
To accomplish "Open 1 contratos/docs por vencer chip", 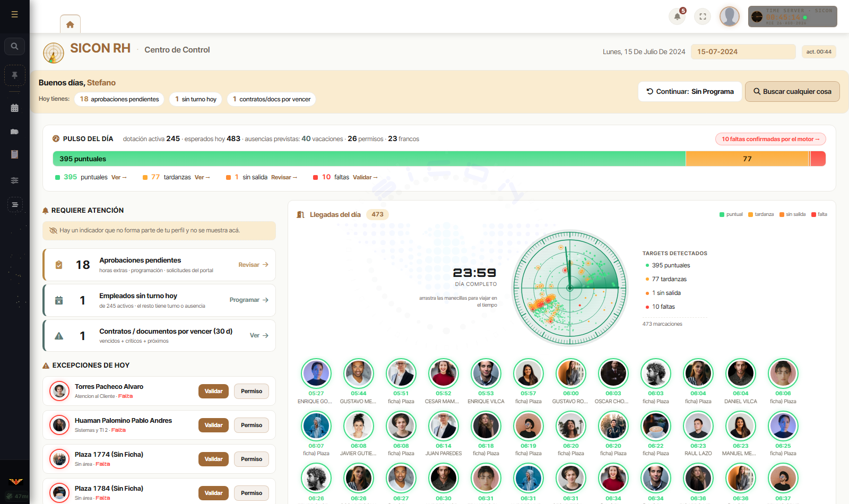I will pyautogui.click(x=272, y=99).
